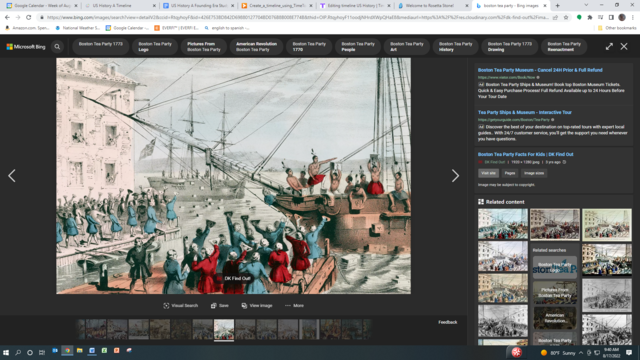Screen dimensions: 640x360
Task: Click View image button
Action: click(257, 305)
